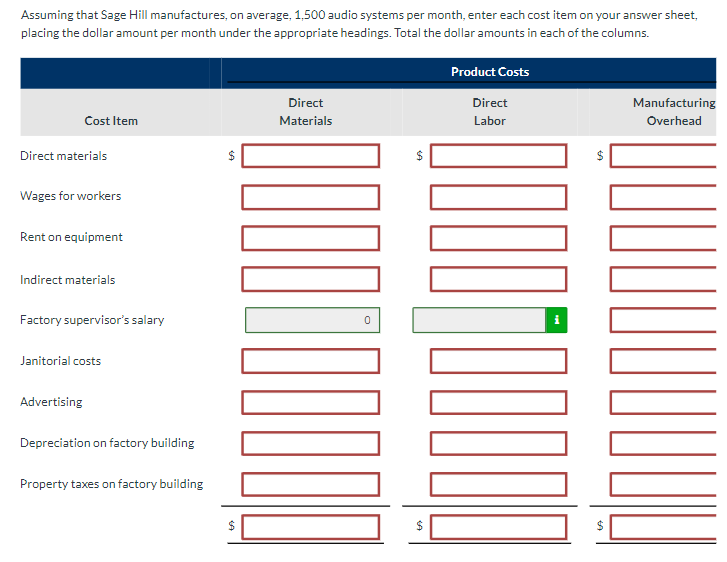
Task: Click the Wages for workers label
Action: 70,196
